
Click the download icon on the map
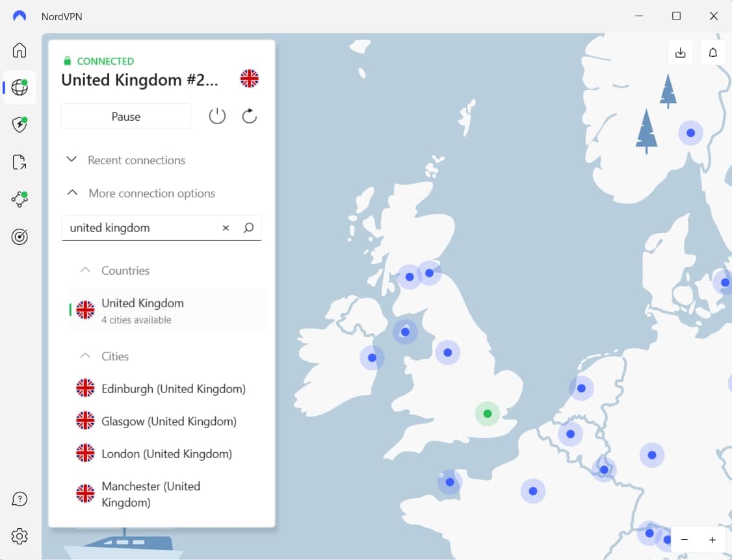pos(681,53)
